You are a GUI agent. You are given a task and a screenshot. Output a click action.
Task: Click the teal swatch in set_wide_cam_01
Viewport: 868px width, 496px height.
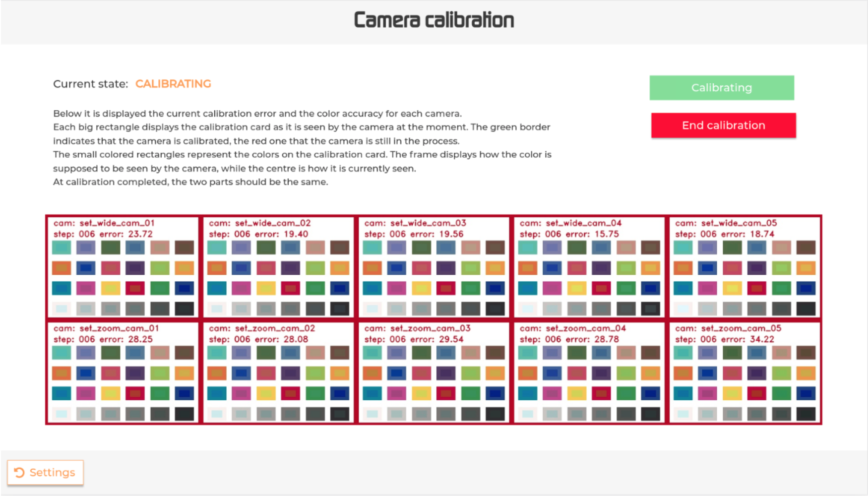pyautogui.click(x=61, y=247)
